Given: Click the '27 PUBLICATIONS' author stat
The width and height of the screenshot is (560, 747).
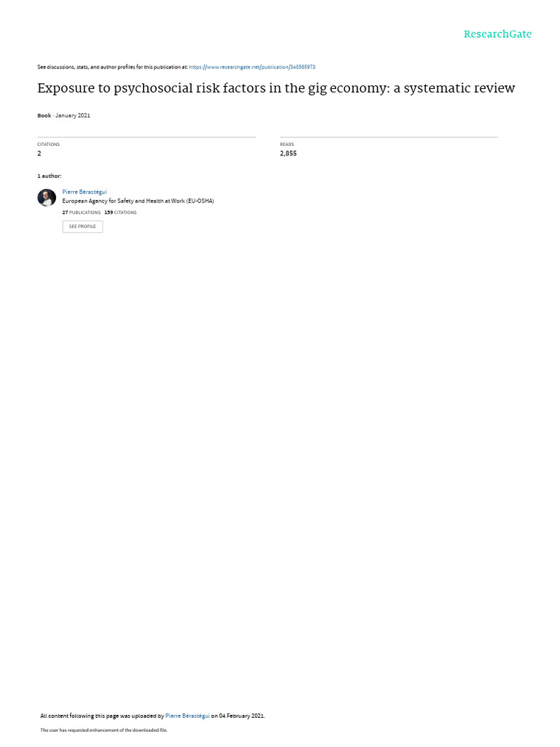Looking at the screenshot, I should pos(82,212).
